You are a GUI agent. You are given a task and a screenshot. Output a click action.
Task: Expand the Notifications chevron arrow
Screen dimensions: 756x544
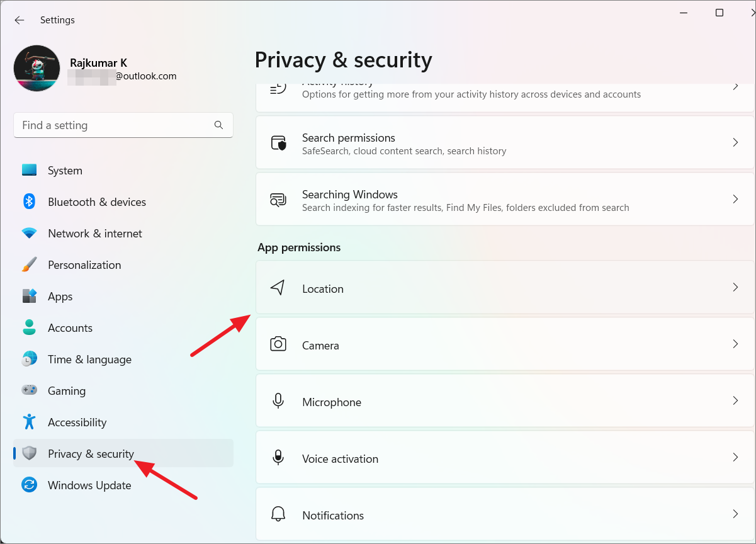pos(735,514)
